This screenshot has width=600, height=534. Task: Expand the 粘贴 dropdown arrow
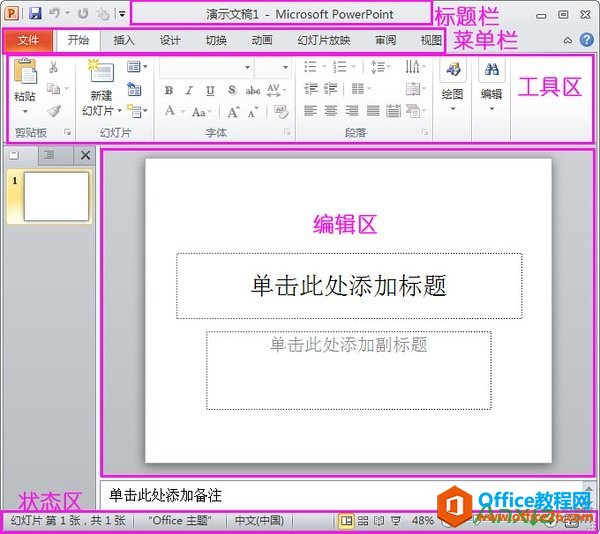25,111
